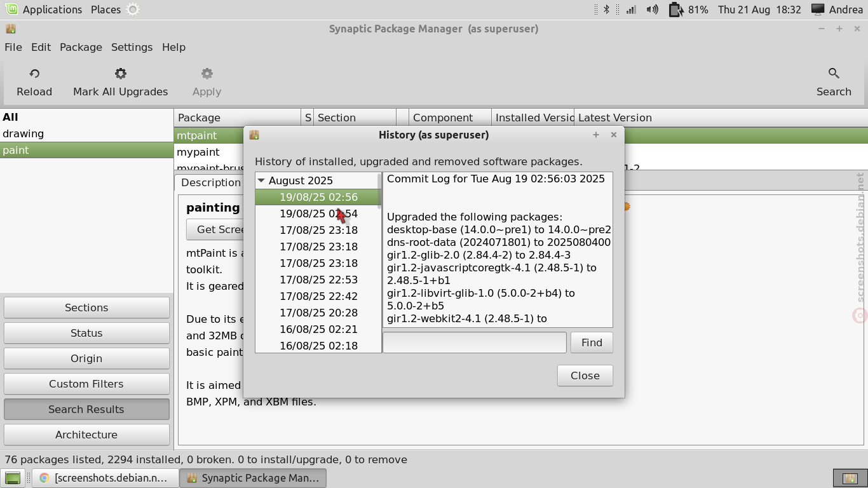Image resolution: width=868 pixels, height=488 pixels.
Task: Click the Origin filter button
Action: click(x=86, y=358)
